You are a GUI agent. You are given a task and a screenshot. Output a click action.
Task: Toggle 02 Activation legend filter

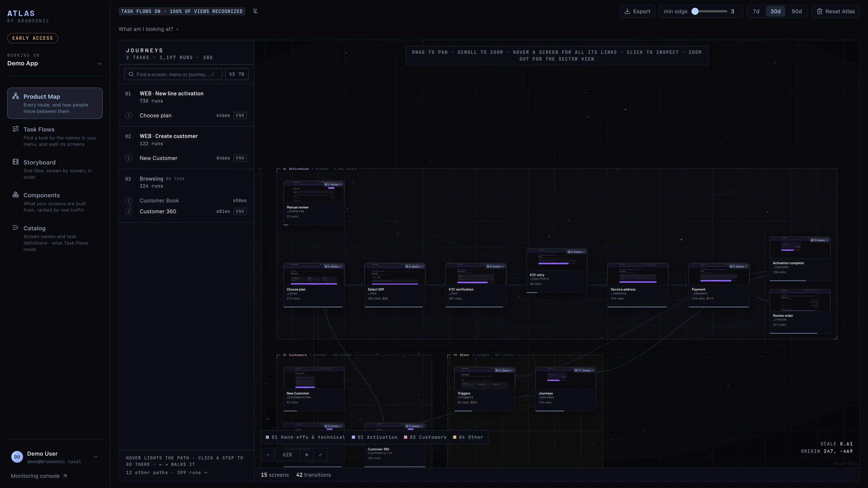375,437
